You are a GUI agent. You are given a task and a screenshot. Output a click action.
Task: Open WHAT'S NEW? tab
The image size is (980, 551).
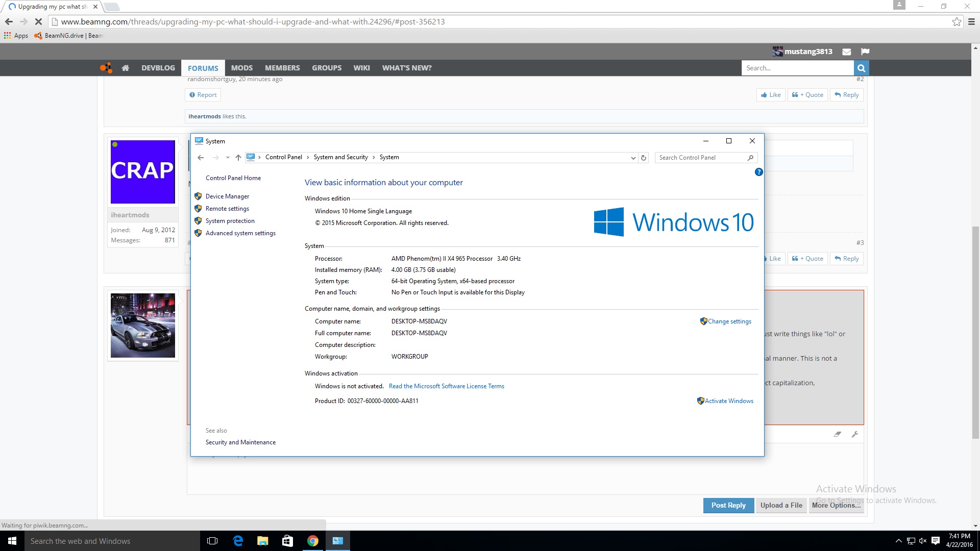[407, 68]
